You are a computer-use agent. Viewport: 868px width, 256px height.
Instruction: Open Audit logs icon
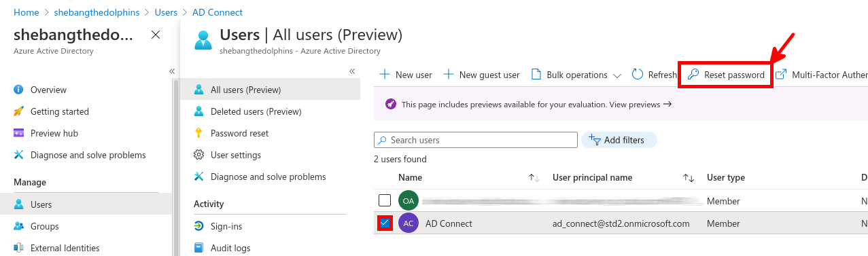[199, 248]
